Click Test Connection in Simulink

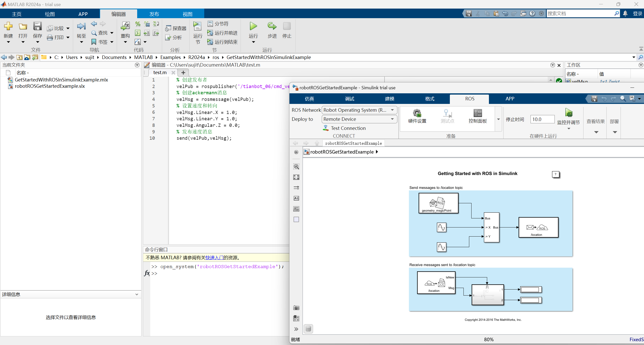[x=344, y=128]
